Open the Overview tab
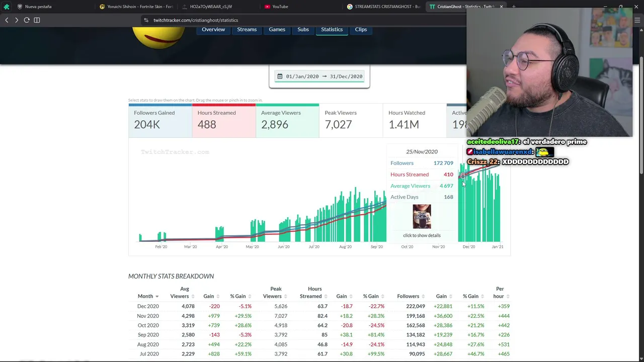 pos(213,30)
